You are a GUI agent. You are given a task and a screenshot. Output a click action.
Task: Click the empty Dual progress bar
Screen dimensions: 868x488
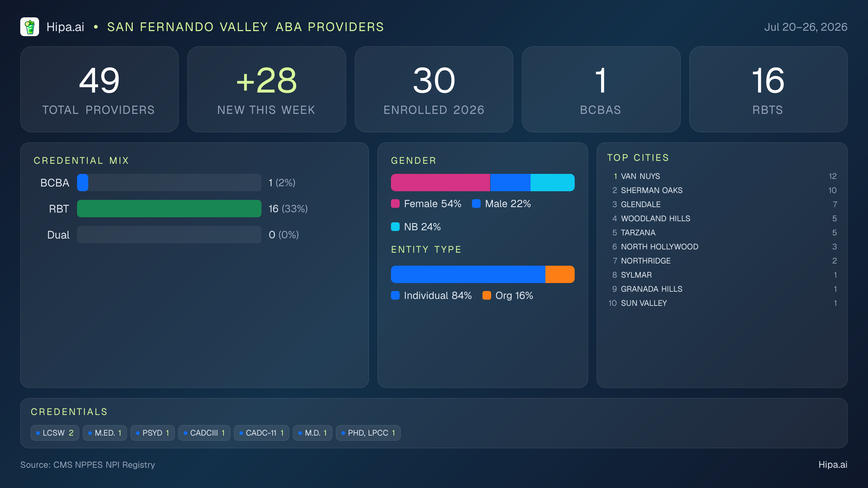[x=169, y=235]
